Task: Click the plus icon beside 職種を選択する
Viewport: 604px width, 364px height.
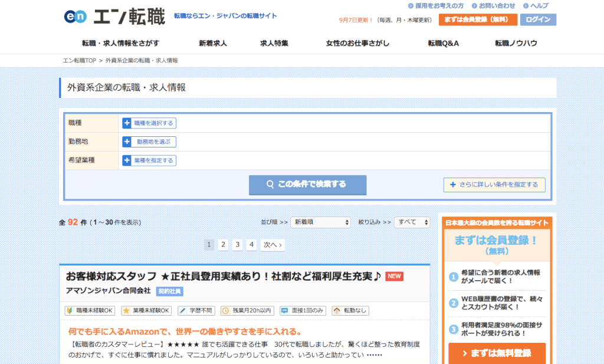Action: tap(127, 123)
